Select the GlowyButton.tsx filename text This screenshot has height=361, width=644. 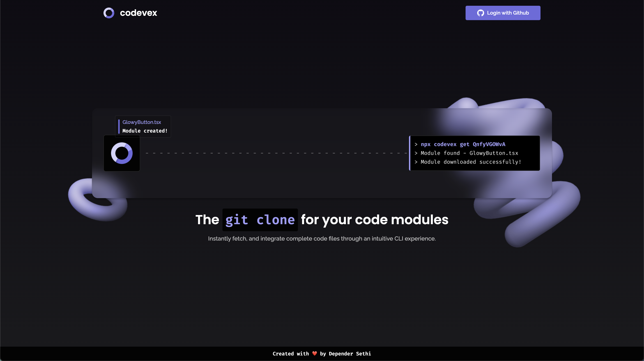142,122
